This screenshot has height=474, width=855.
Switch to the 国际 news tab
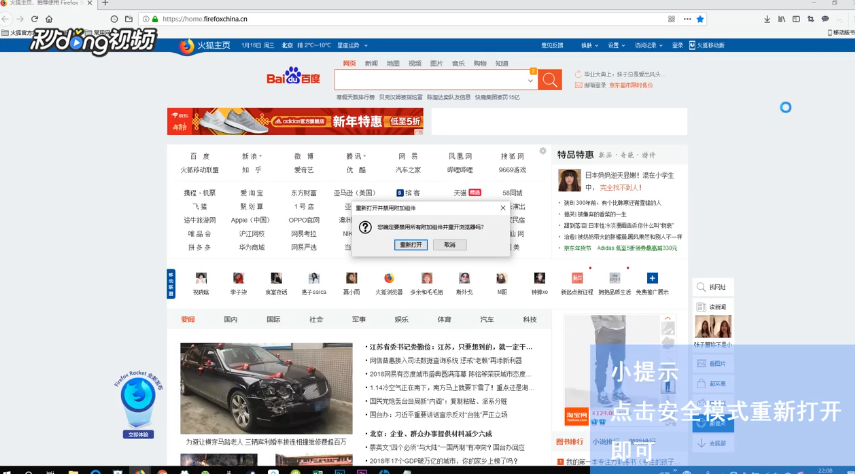(x=273, y=319)
